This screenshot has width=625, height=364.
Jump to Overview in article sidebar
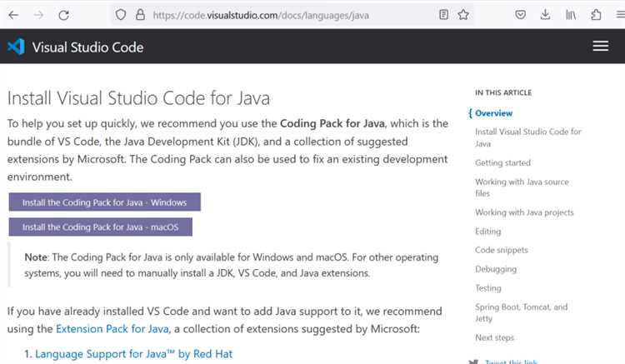point(493,113)
